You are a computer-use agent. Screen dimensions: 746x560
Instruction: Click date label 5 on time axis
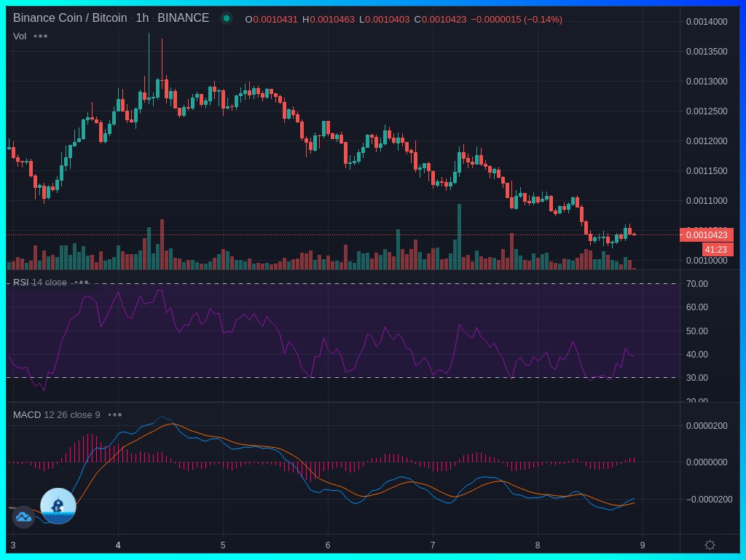tap(223, 545)
